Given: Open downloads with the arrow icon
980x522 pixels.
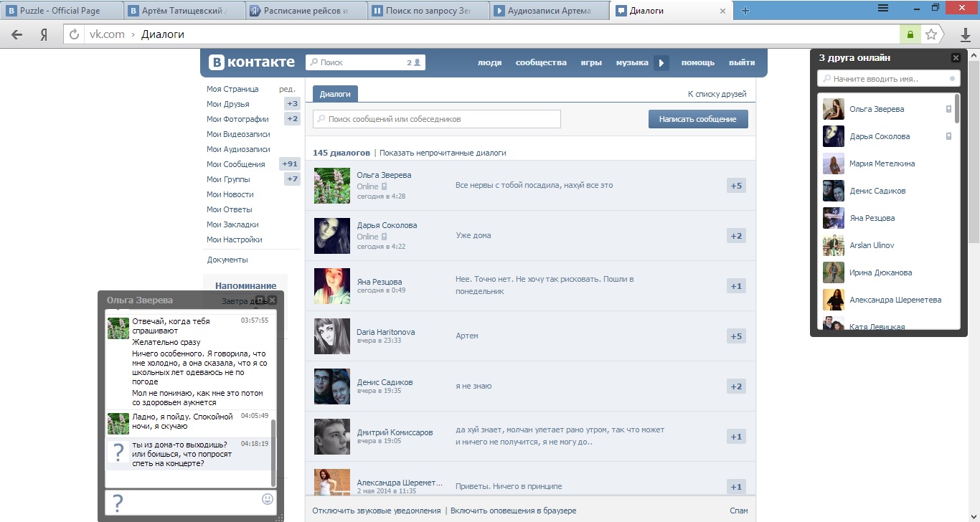Looking at the screenshot, I should point(965,34).
